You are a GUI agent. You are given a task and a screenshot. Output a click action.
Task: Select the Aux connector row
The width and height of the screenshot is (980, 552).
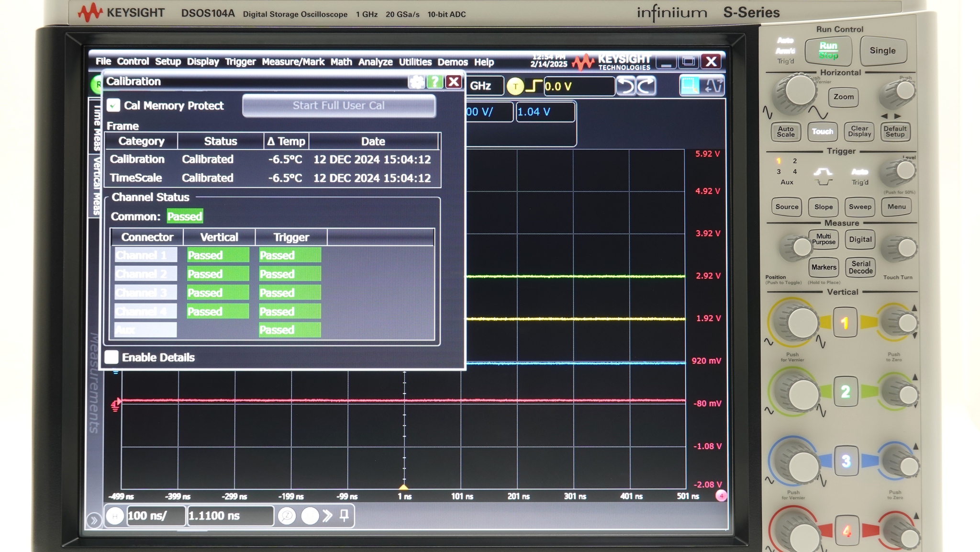pyautogui.click(x=145, y=330)
